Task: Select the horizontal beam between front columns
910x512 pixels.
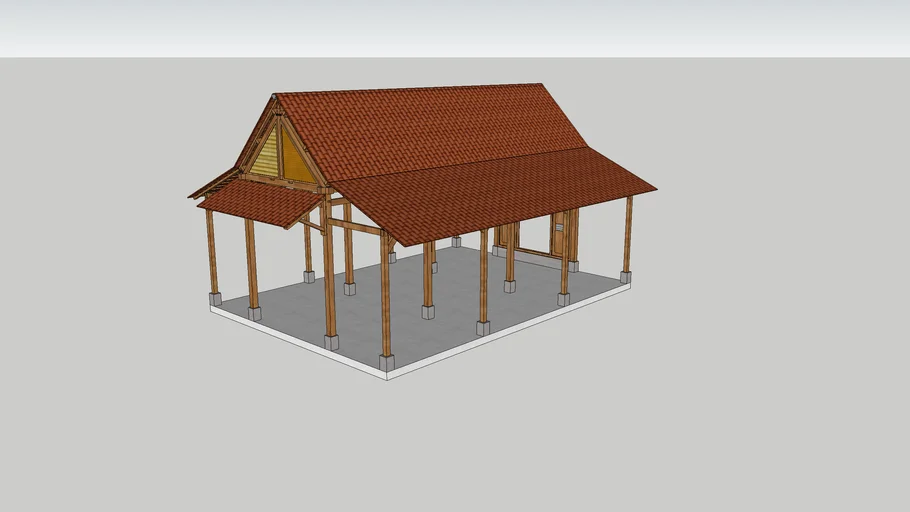Action: pyautogui.click(x=355, y=228)
